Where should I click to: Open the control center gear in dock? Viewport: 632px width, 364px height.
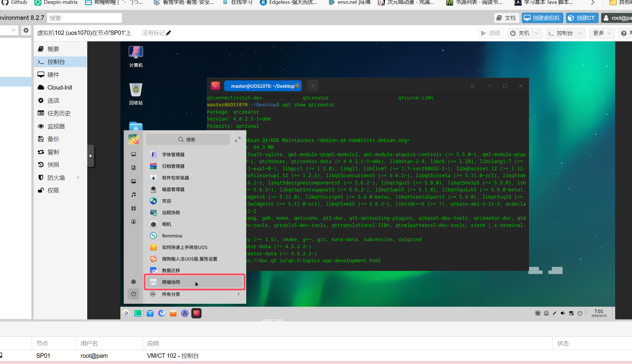click(185, 313)
